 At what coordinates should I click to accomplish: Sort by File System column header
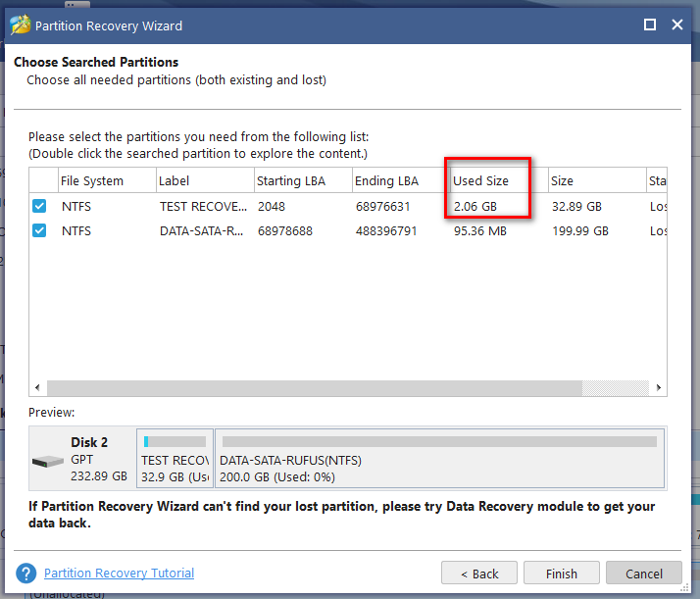tap(107, 180)
